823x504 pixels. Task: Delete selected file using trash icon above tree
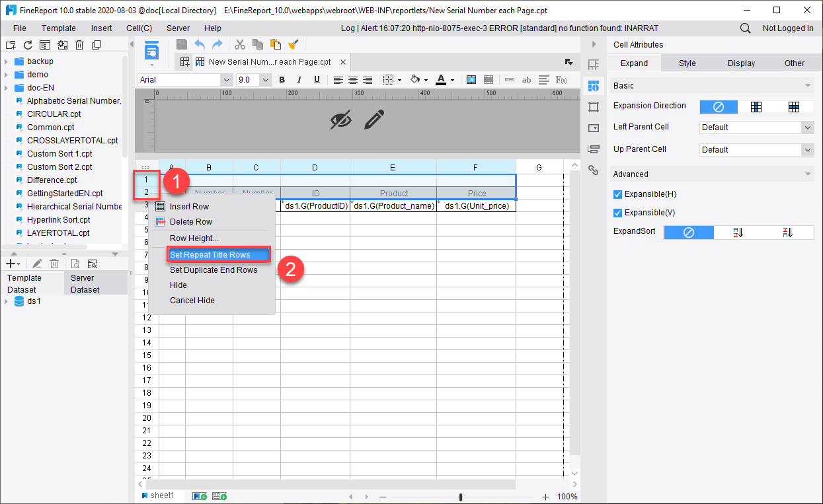click(x=79, y=45)
